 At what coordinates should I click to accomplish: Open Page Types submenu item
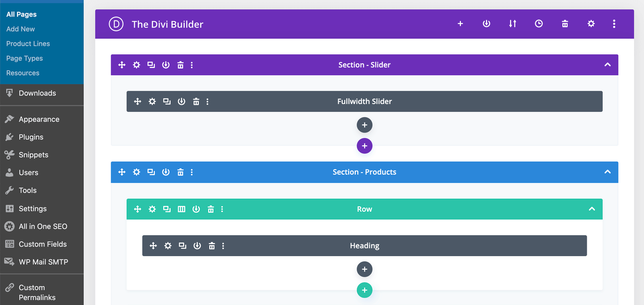pyautogui.click(x=25, y=58)
